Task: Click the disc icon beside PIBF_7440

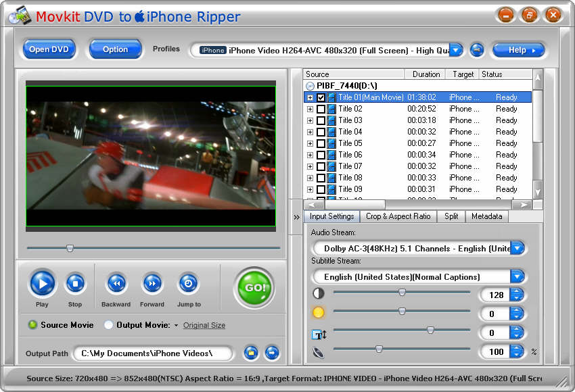Action: click(x=310, y=86)
